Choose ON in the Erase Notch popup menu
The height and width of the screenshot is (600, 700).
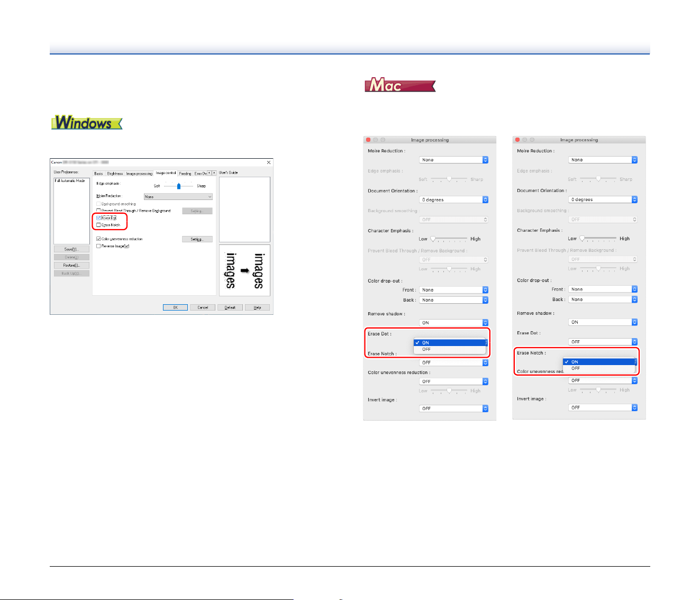599,362
